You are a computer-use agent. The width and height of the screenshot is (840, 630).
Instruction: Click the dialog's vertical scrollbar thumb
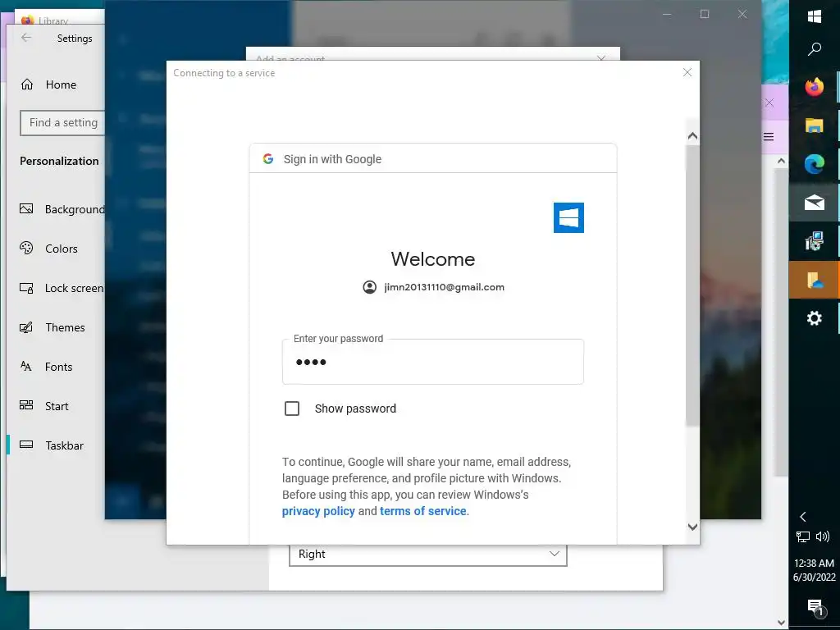pyautogui.click(x=692, y=285)
